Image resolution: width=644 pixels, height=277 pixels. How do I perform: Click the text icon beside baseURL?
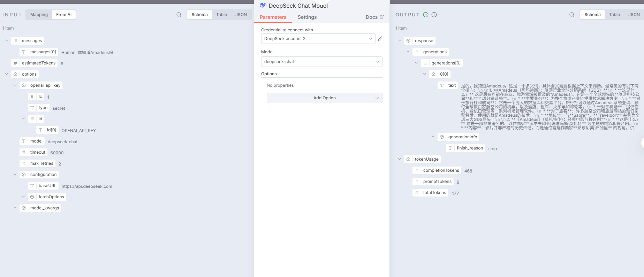[x=32, y=186]
